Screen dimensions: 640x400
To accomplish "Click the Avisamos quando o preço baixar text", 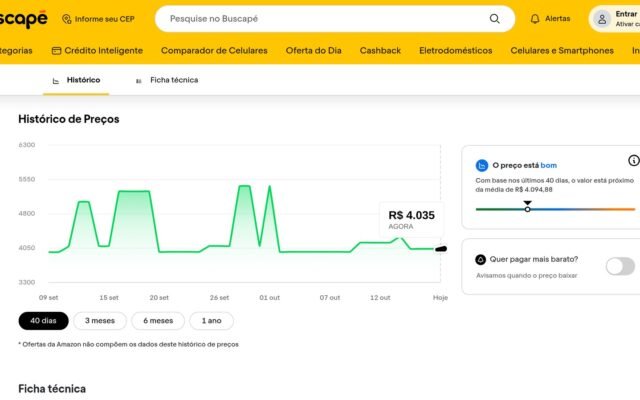I will click(x=527, y=276).
